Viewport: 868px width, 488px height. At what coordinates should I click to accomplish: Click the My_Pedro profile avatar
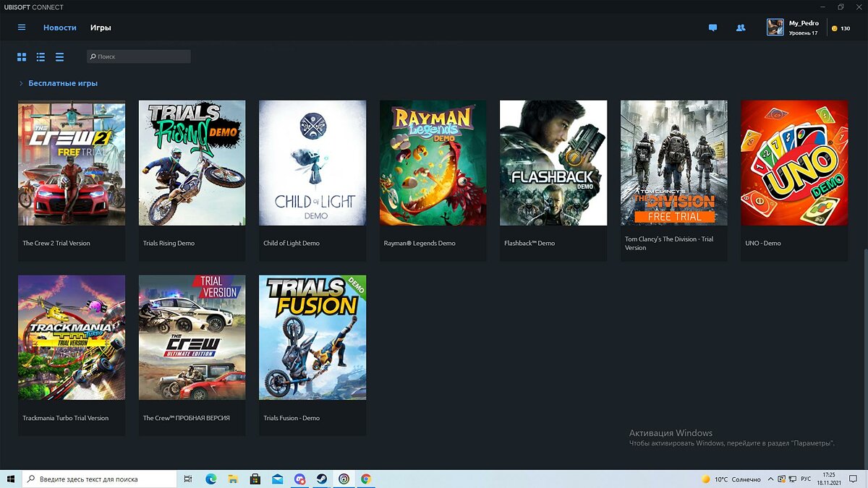(775, 27)
